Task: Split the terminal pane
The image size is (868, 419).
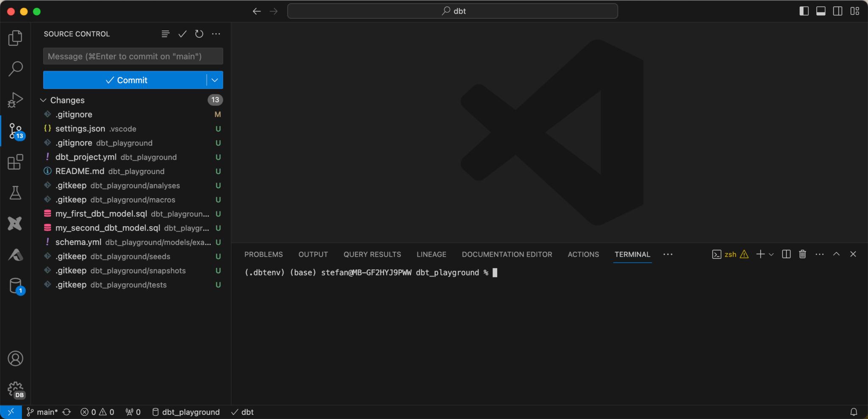Action: point(786,254)
